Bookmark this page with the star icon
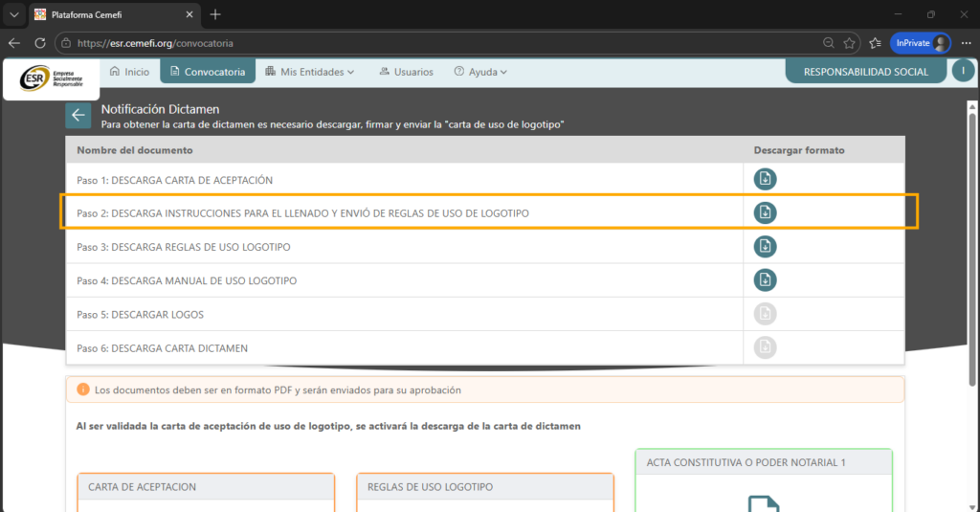The image size is (980, 512). 849,43
